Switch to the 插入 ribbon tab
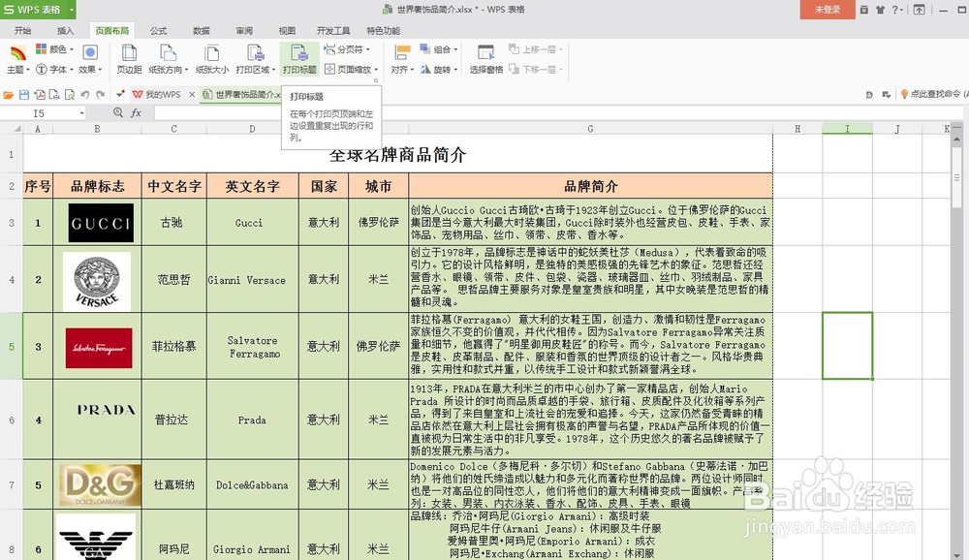This screenshot has width=969, height=560. tap(65, 30)
